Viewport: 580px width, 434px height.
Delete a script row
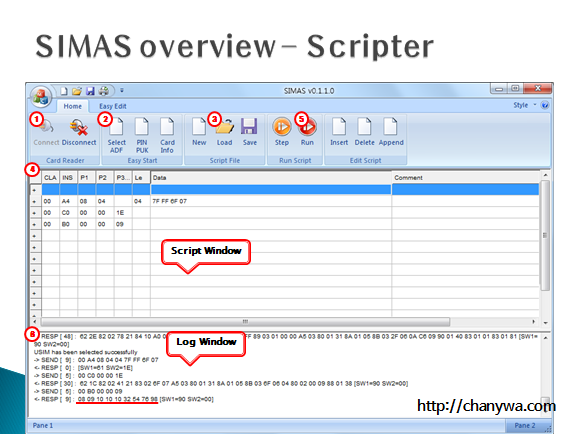tap(364, 132)
